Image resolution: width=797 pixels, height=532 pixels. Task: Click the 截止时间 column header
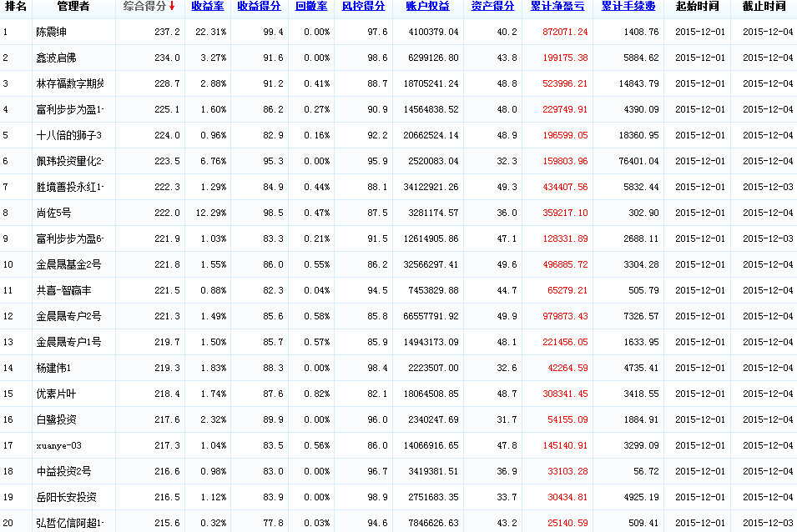point(764,6)
